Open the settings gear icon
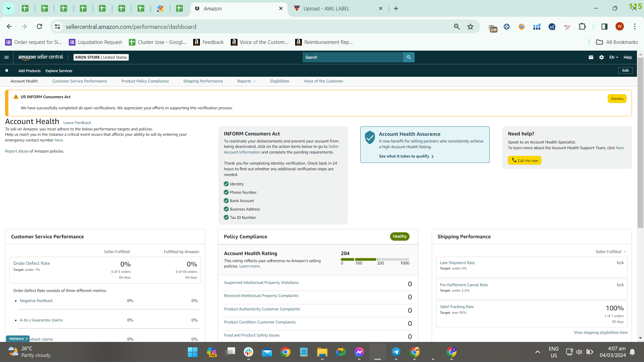Viewport: 644px width, 362px height. point(602,57)
